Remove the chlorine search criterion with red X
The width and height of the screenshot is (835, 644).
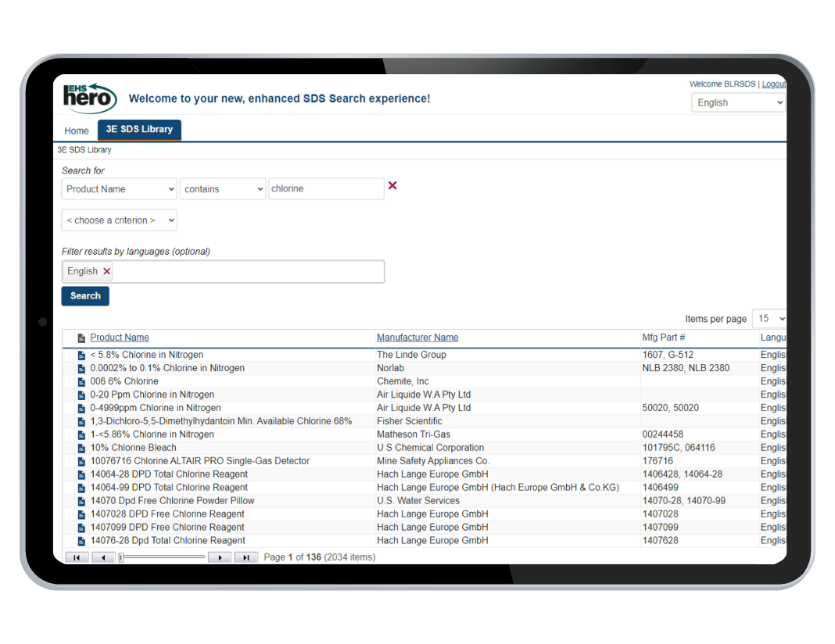click(392, 186)
